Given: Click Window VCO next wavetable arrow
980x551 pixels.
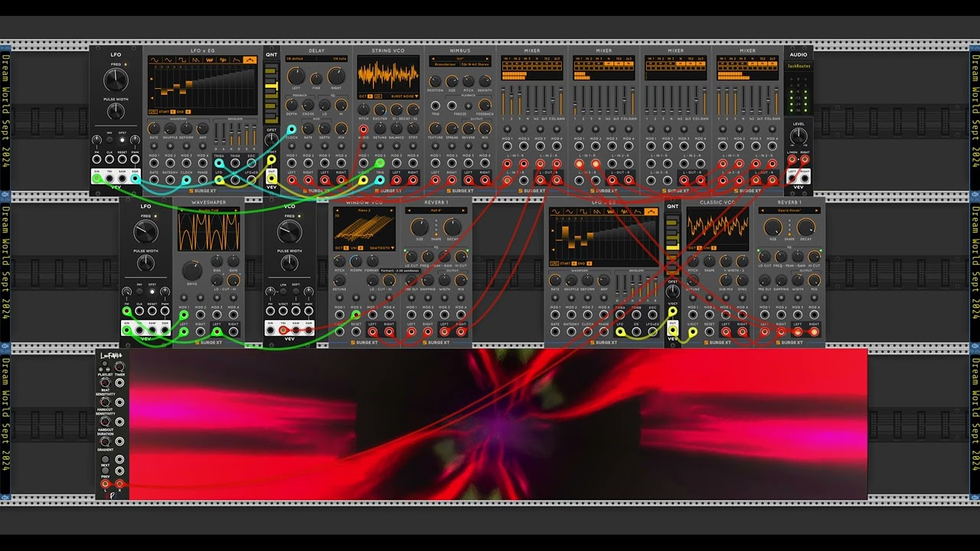Looking at the screenshot, I should [393, 210].
